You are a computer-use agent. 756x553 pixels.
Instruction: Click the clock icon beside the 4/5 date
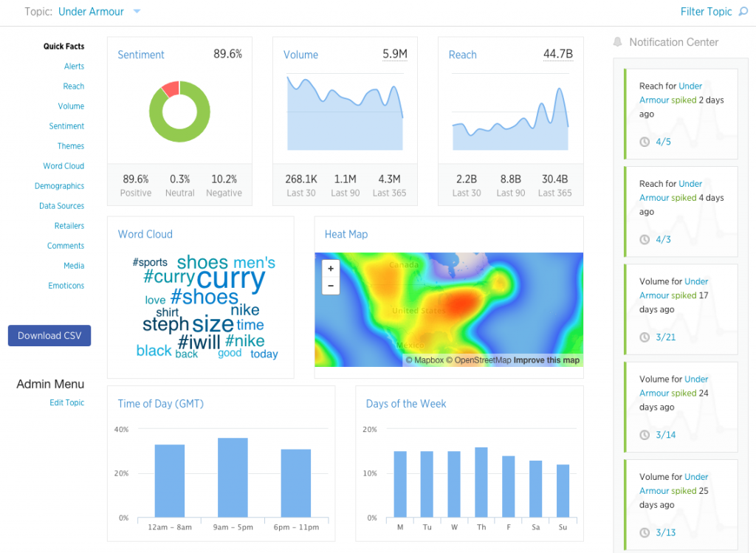(x=645, y=142)
